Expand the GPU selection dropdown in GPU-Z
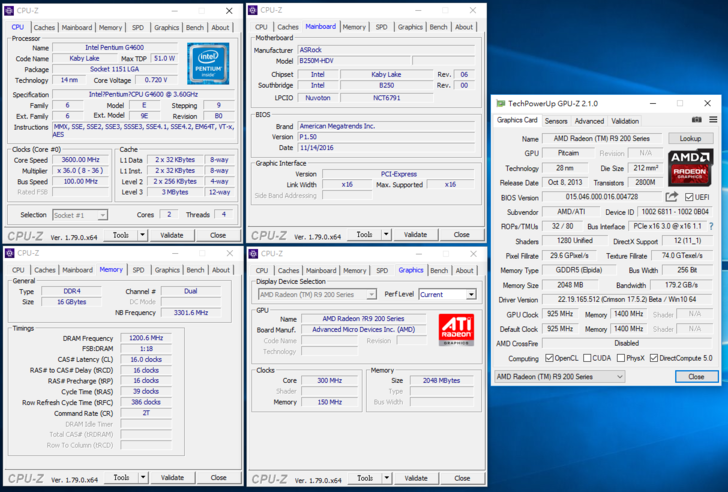This screenshot has height=492, width=728. (560, 376)
